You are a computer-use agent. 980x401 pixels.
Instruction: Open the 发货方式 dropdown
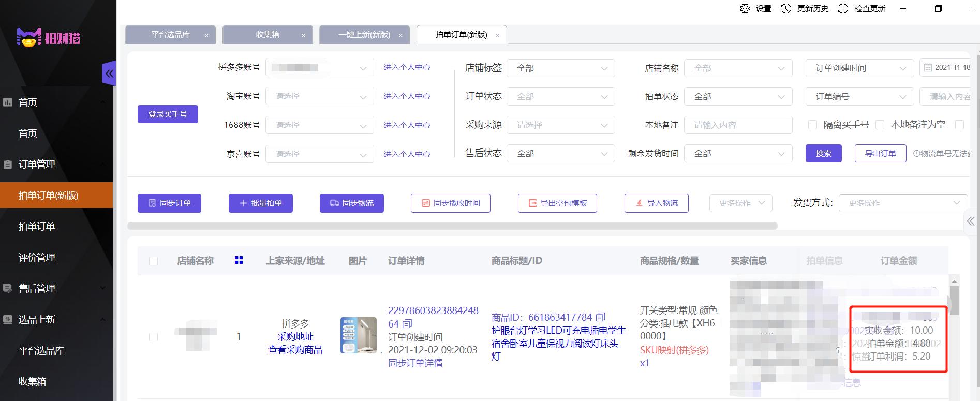[903, 203]
